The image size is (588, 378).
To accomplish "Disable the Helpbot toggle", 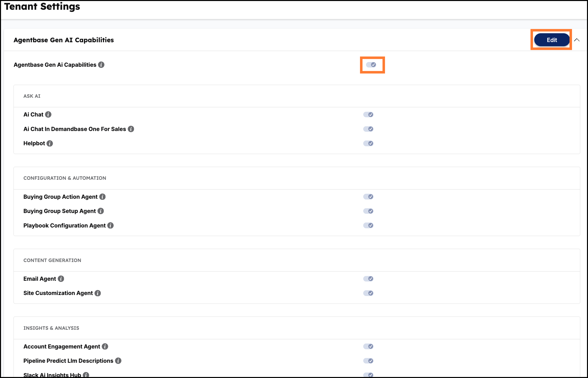I will [368, 143].
